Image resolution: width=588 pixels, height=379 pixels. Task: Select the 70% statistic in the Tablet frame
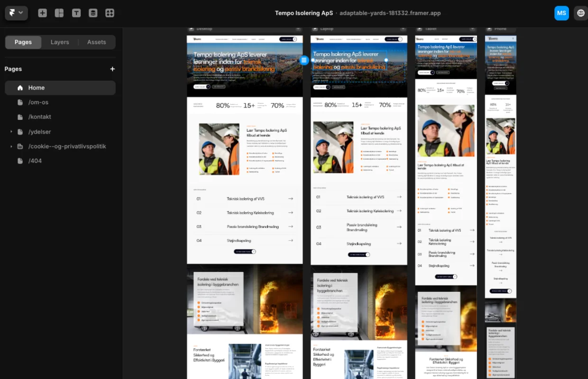[460, 91]
